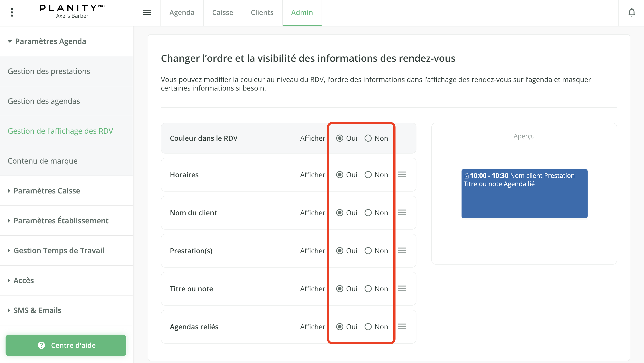Set Horaires display to Non
This screenshot has width=644, height=363.
click(368, 175)
